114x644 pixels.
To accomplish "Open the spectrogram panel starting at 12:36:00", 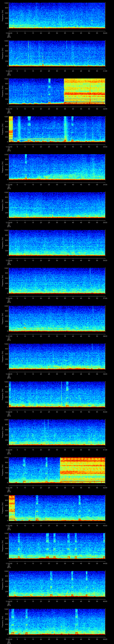I will point(57,281).
